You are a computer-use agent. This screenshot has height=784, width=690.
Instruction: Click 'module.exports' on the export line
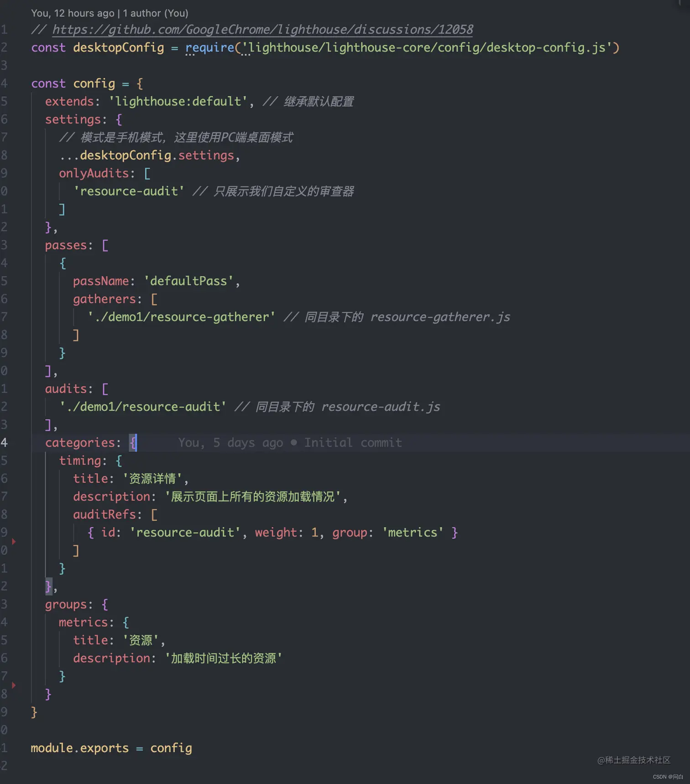pyautogui.click(x=80, y=748)
